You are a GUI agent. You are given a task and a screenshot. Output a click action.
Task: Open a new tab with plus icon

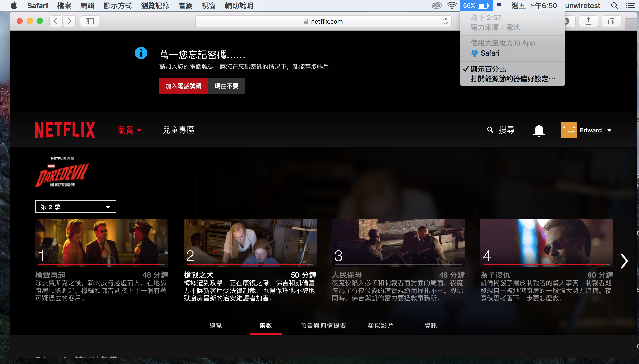[631, 24]
